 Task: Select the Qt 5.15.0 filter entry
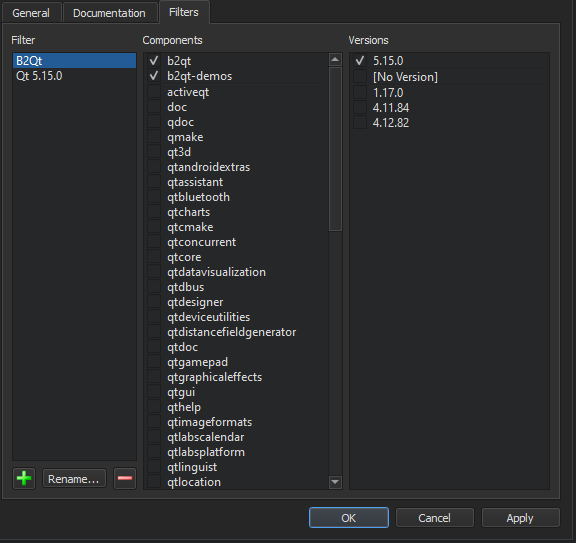coord(74,76)
